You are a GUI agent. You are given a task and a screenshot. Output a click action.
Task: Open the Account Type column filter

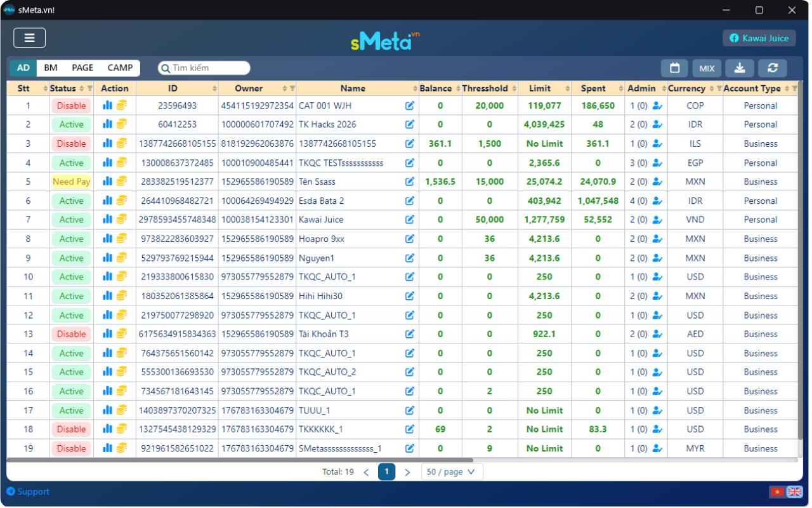794,88
